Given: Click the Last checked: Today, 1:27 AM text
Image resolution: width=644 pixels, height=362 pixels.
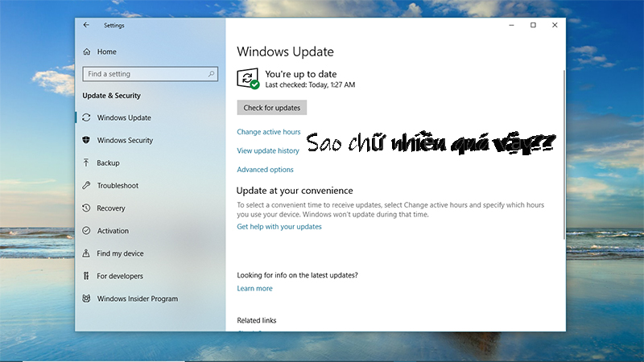Looking at the screenshot, I should (x=310, y=85).
